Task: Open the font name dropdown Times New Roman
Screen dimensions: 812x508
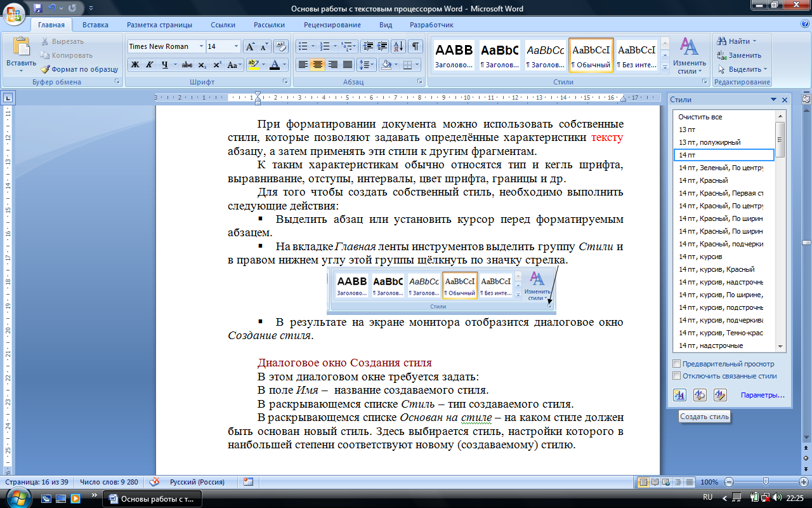Action: [201, 46]
